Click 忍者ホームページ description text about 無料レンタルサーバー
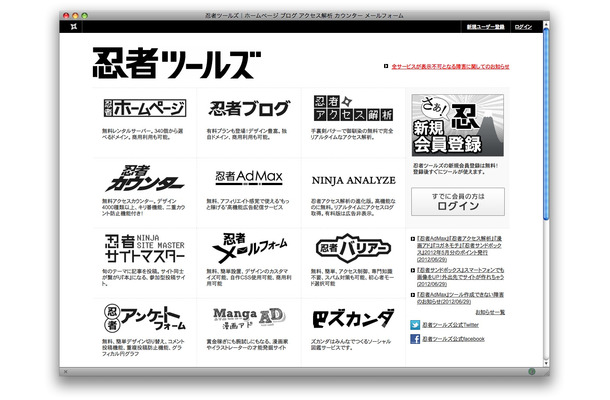This screenshot has height=400, width=610. (142, 134)
